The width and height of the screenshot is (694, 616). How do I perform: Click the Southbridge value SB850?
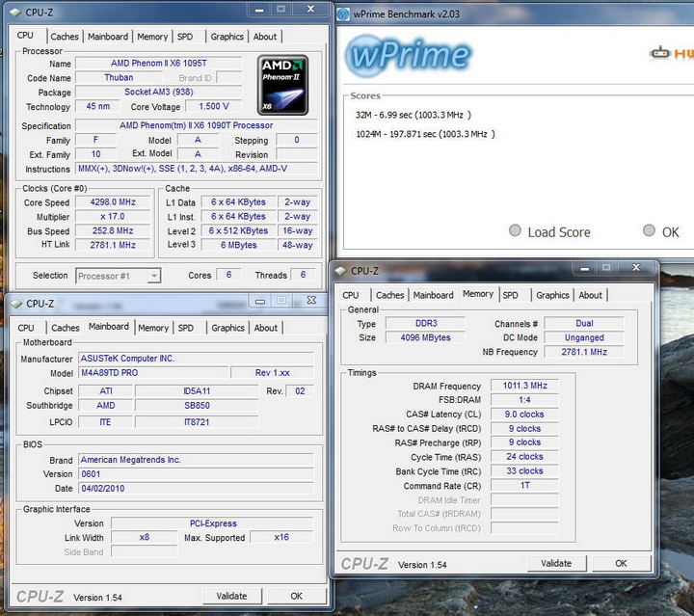coord(197,405)
